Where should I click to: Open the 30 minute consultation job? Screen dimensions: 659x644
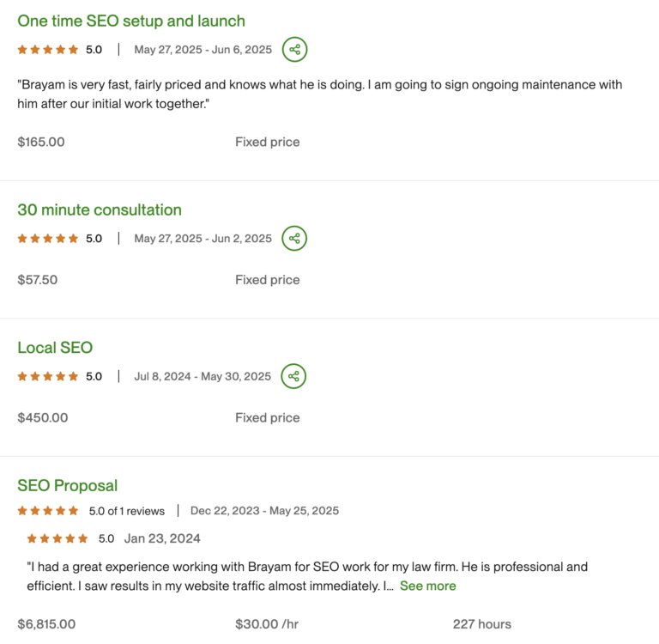click(100, 210)
